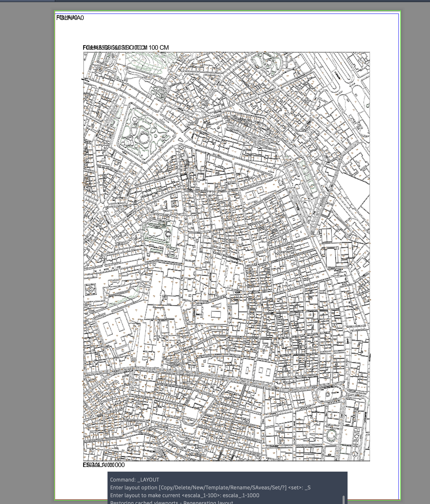Click the "Enter layout to make current" line
This screenshot has width=430, height=504.
pos(185,495)
